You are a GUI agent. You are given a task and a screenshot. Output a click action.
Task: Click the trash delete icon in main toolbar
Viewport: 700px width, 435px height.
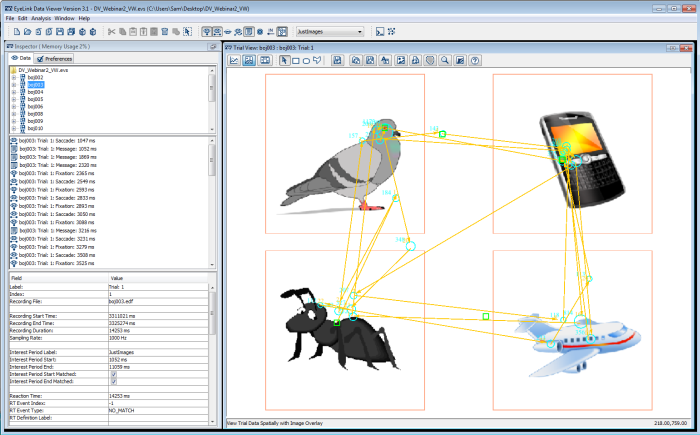(165, 32)
